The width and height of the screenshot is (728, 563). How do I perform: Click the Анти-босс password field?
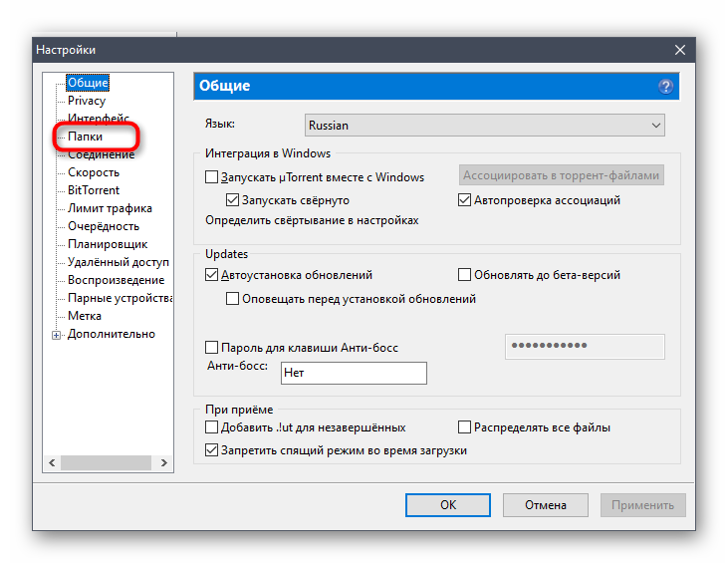pyautogui.click(x=585, y=347)
